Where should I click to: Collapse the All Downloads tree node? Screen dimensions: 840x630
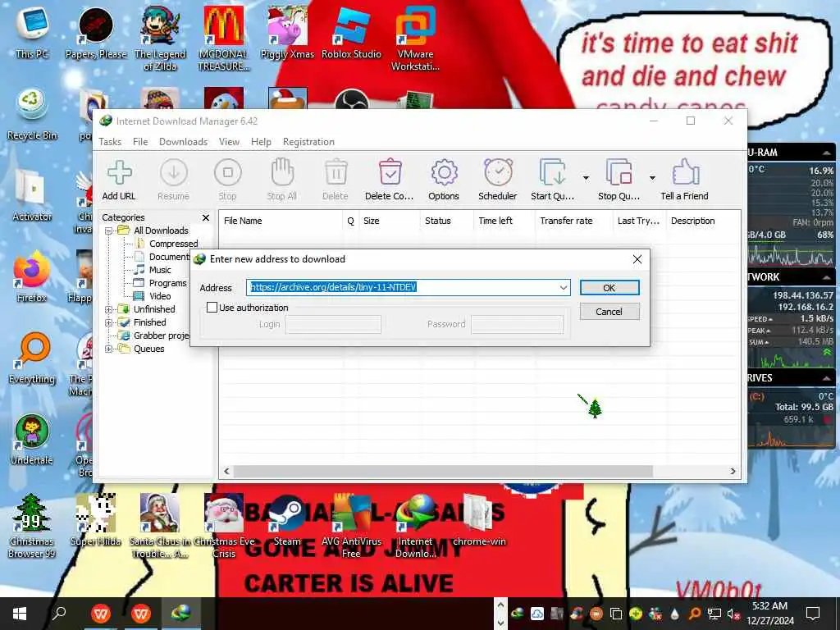[x=109, y=231]
